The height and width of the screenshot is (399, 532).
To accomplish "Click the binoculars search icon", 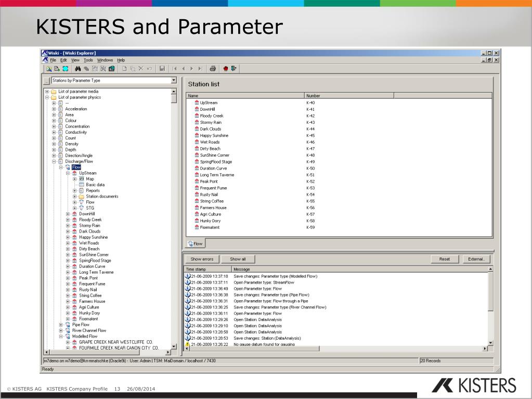I will [x=77, y=69].
